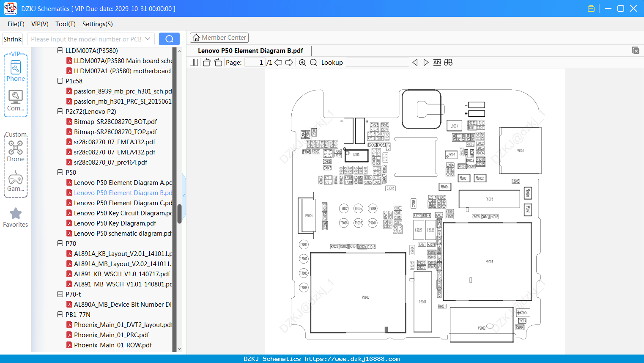Rotate page counterclockwise
Viewport: 644px width, 363px height.
coord(206,63)
